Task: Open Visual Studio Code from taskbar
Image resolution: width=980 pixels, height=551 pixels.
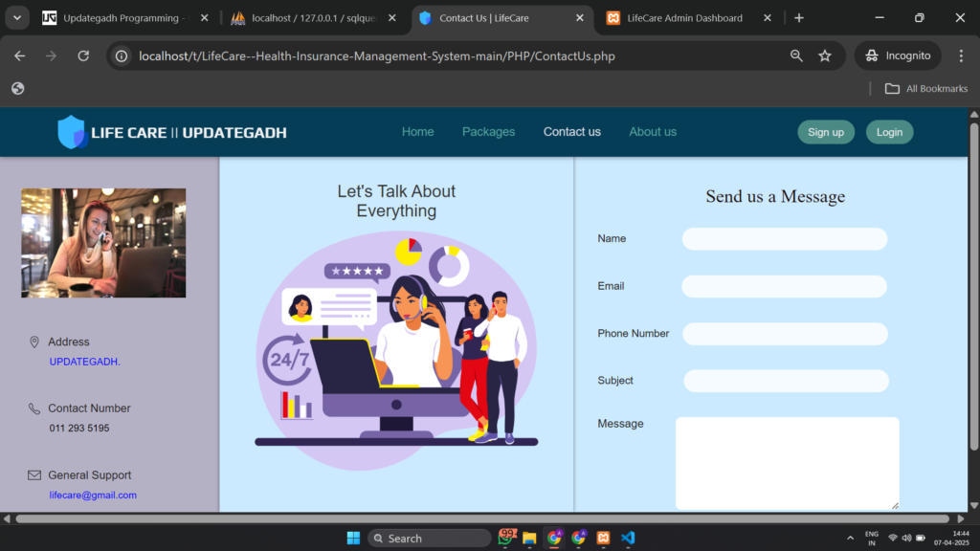Action: (x=628, y=538)
